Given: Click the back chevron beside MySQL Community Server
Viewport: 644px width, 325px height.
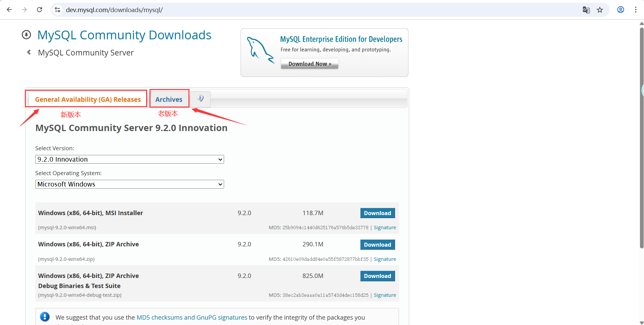Looking at the screenshot, I should click(x=29, y=52).
